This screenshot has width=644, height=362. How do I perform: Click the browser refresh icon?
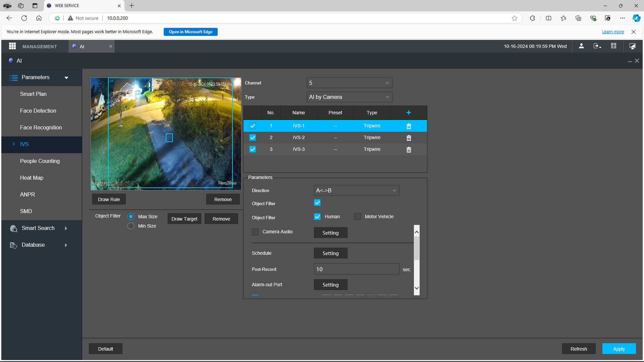(x=24, y=18)
